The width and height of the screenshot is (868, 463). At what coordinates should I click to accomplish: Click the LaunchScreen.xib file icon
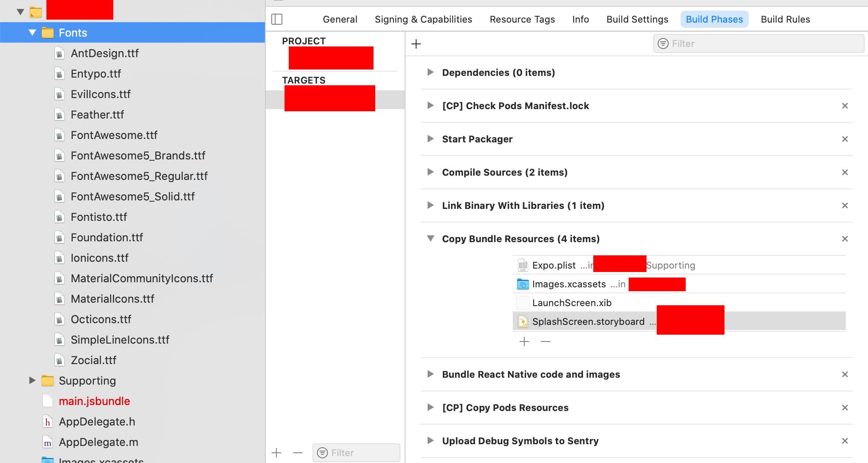click(x=523, y=302)
